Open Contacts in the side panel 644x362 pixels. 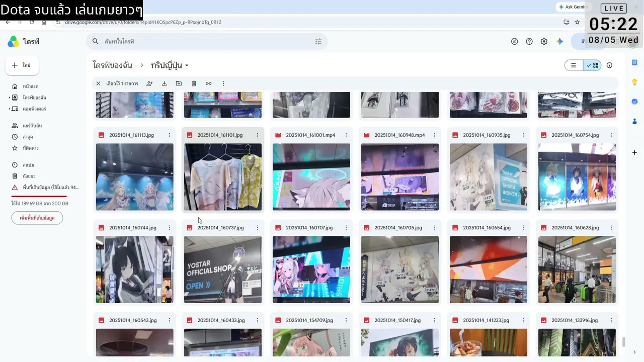coord(634,121)
